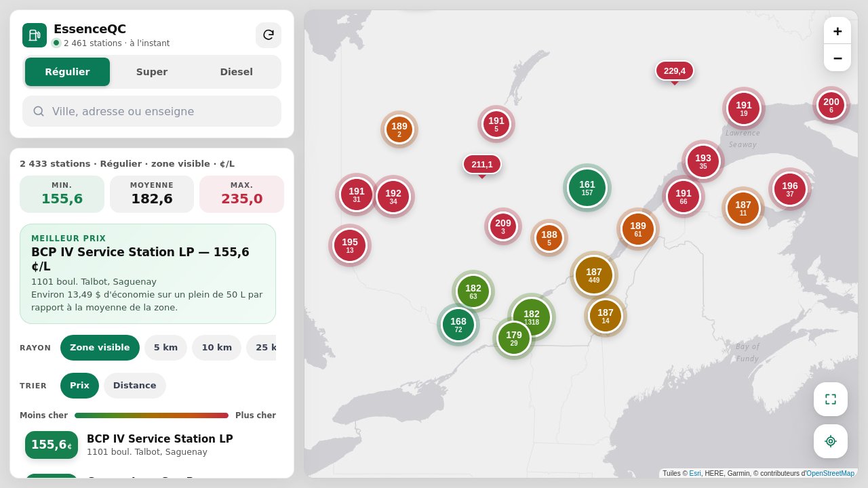Expand the green 161 cluster with 157 stations
The width and height of the screenshot is (868, 488).
coord(587,188)
